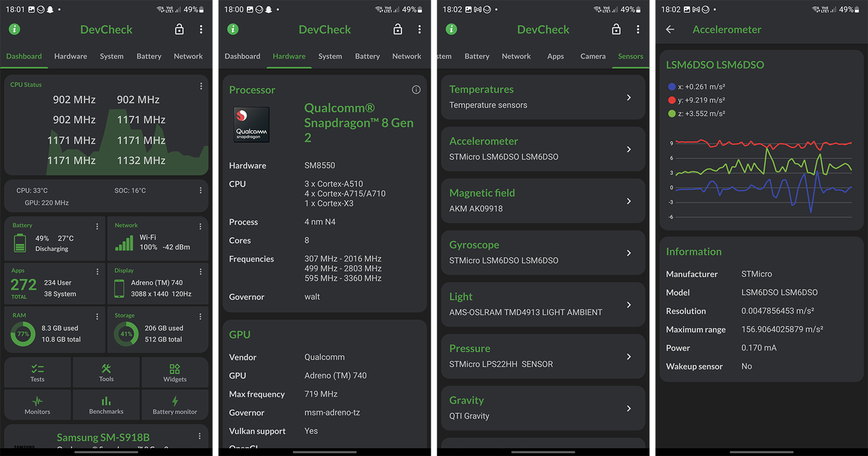Tap the green info icon on Dashboard screen

point(15,29)
